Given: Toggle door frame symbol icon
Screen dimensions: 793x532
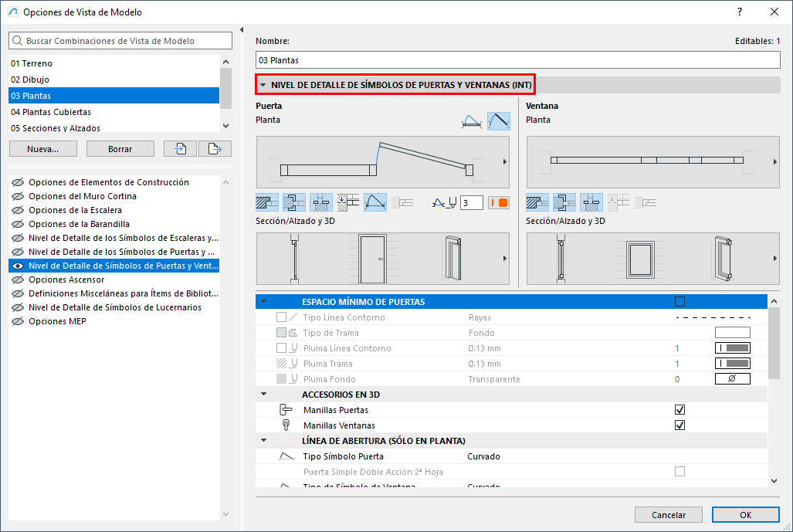Looking at the screenshot, I should pos(294,203).
